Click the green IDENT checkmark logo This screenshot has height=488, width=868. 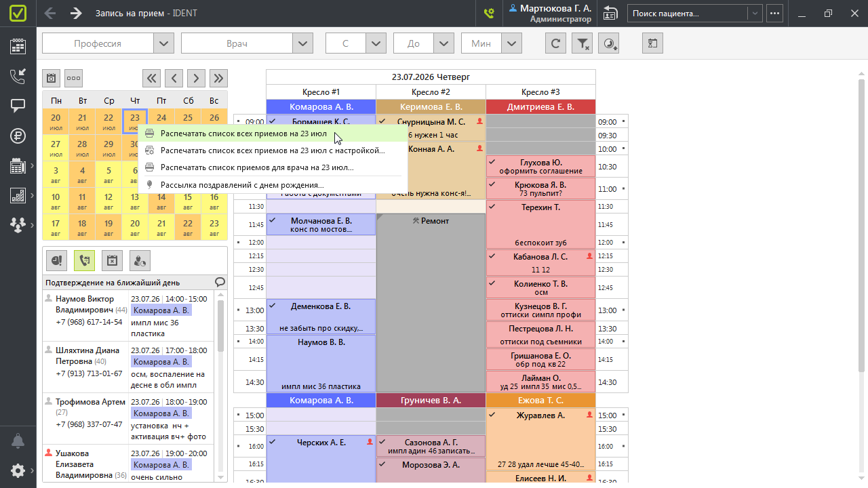click(x=18, y=14)
